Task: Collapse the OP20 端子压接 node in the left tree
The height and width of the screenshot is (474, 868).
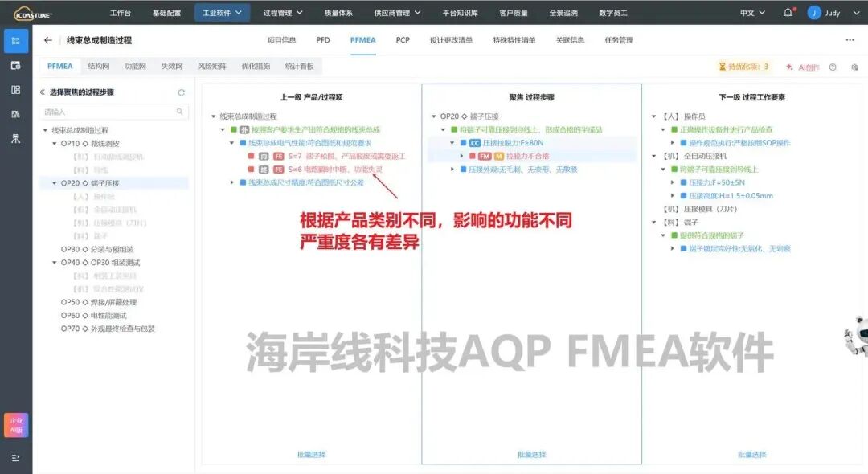Action: 55,183
